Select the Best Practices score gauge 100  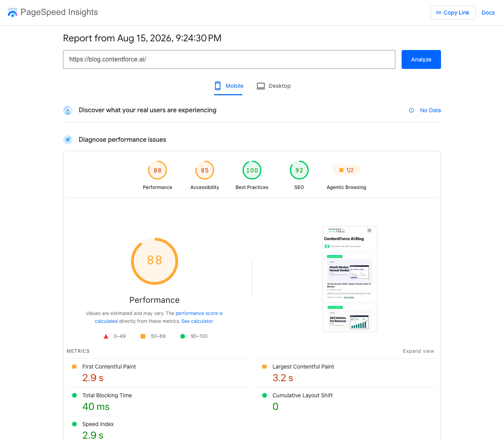pyautogui.click(x=252, y=170)
